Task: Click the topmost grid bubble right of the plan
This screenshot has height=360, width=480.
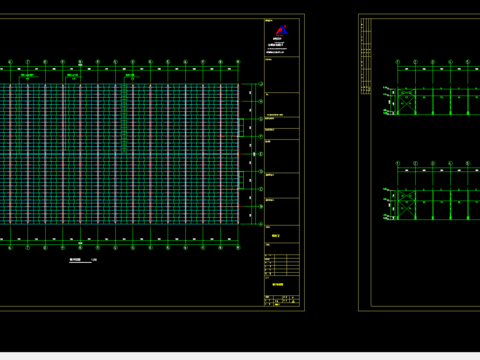Action: tap(261, 84)
